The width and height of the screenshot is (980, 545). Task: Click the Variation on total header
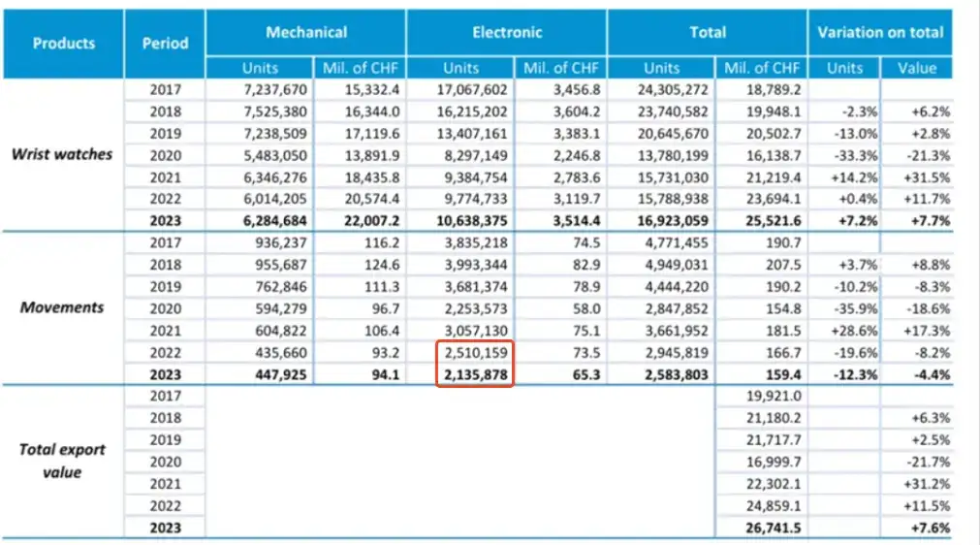[879, 32]
